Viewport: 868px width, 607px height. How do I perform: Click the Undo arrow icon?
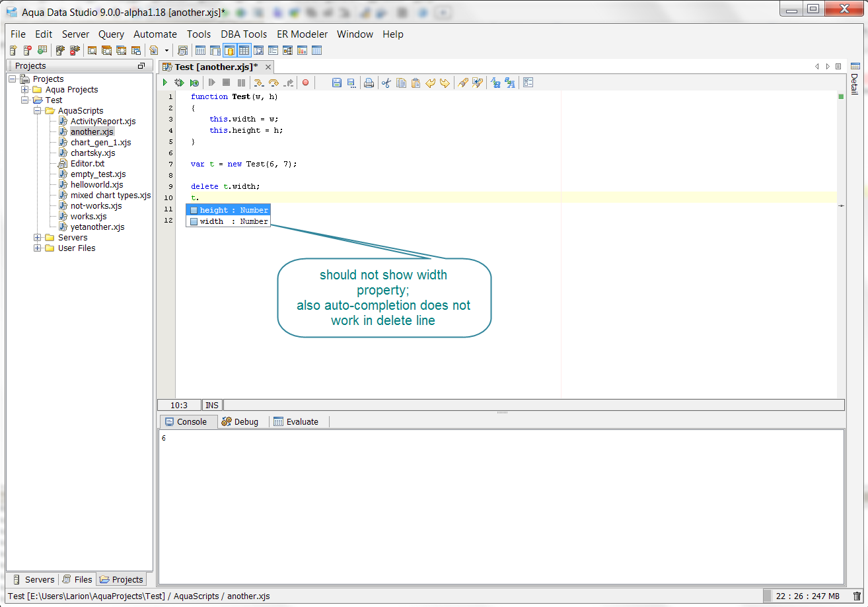[x=430, y=83]
